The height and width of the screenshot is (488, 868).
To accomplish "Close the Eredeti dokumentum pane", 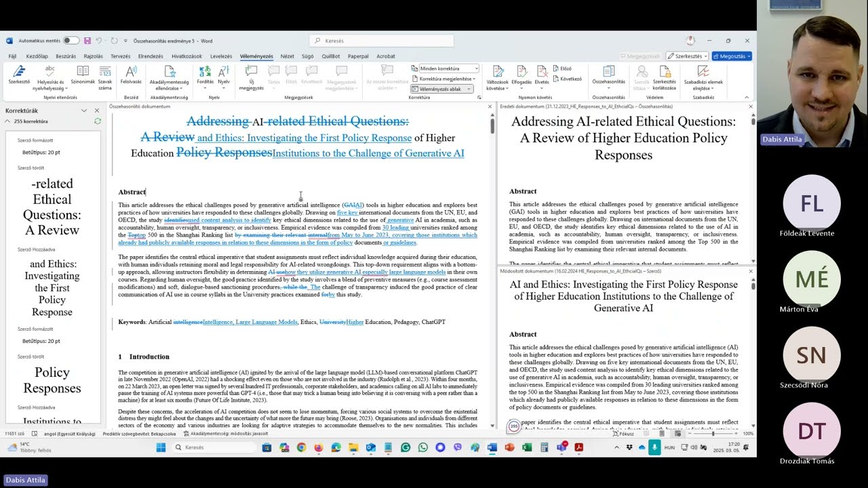I will (750, 106).
